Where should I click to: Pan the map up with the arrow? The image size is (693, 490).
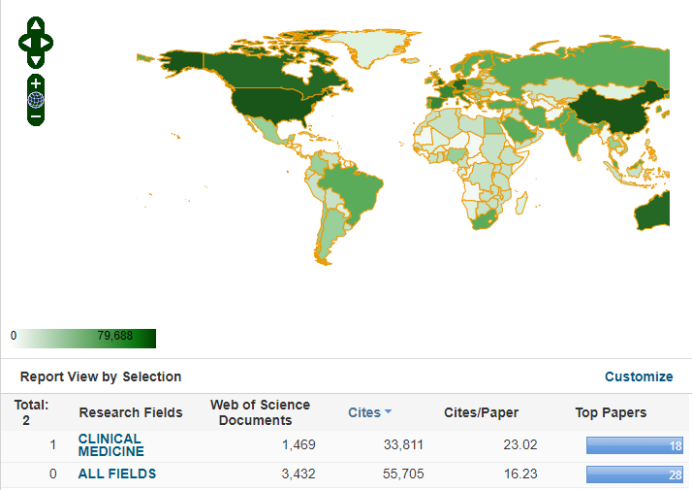(36, 25)
